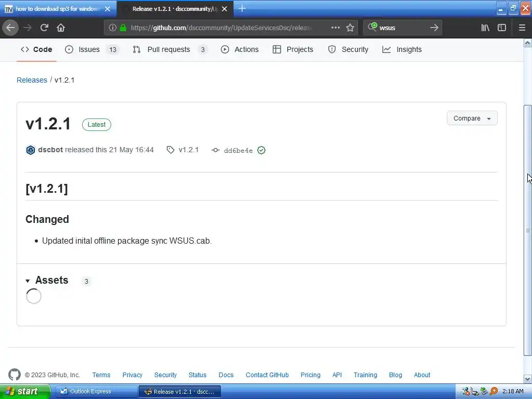The height and width of the screenshot is (399, 532).
Task: Open the Pricing footer link
Action: 311,375
